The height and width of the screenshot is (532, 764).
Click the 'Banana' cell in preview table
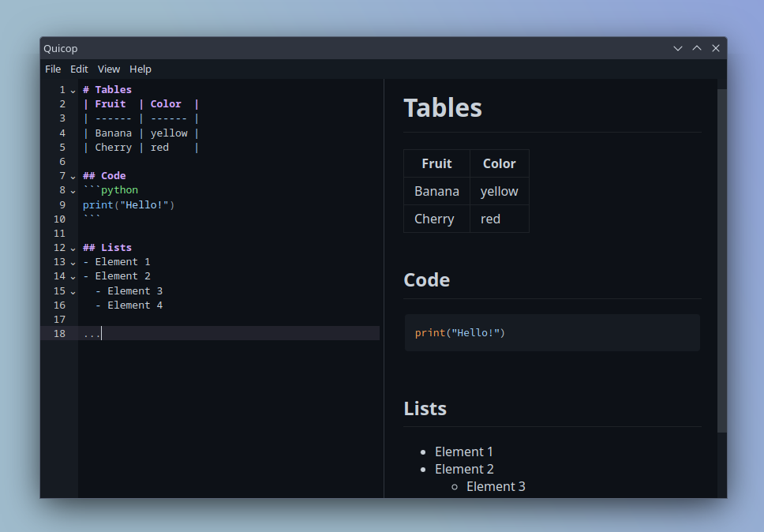point(436,192)
